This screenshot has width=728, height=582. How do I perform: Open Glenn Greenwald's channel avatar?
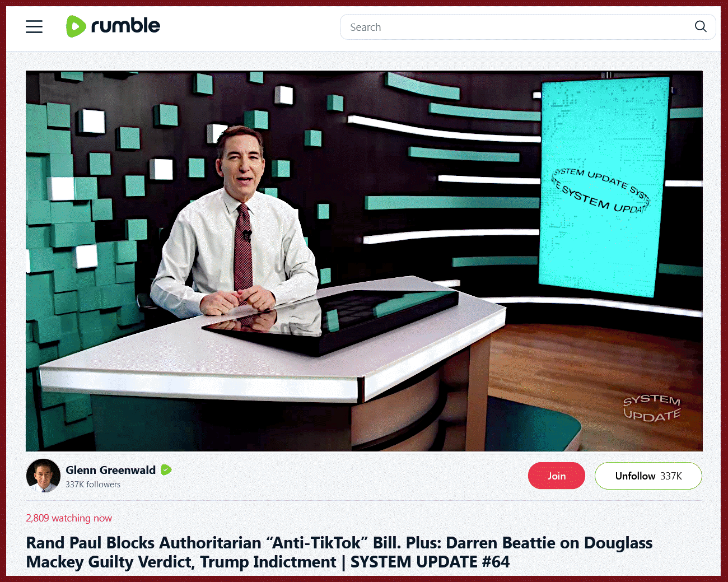pyautogui.click(x=43, y=476)
